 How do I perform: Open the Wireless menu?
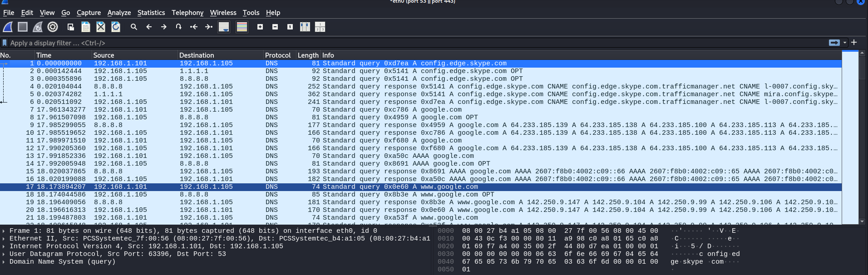coord(223,13)
